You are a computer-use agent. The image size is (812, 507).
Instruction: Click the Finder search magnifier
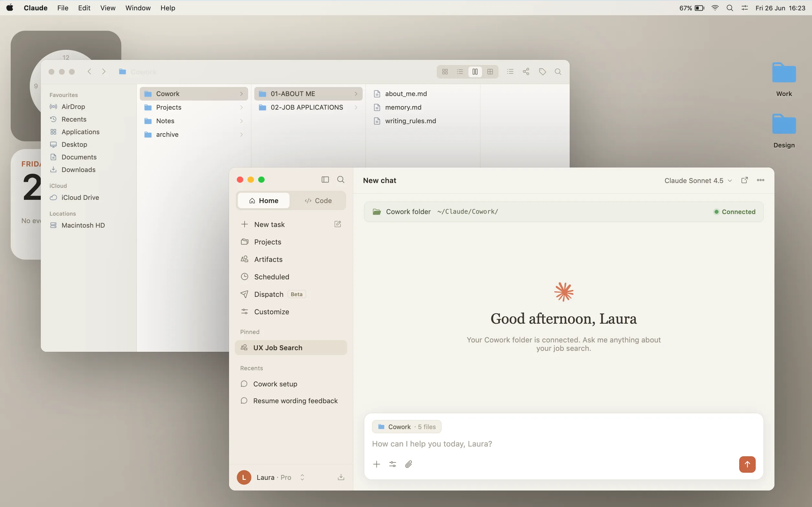558,71
